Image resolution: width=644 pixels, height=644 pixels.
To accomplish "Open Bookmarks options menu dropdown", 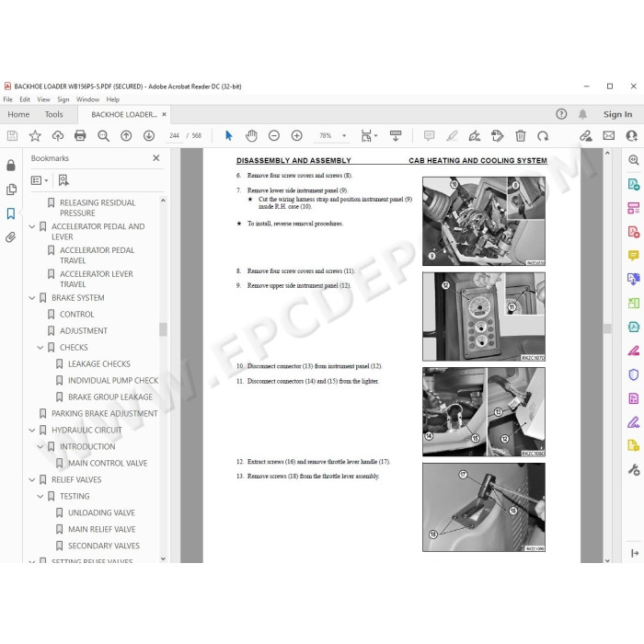I will click(x=40, y=180).
